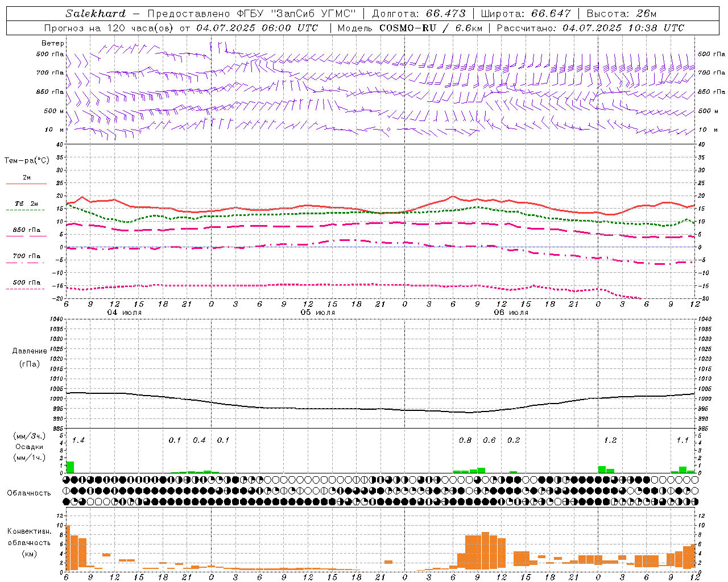The width and height of the screenshot is (728, 582).
Task: Click the Рассчитано: 04.07.2025 10:38 UTC timestamp
Action: [x=590, y=28]
